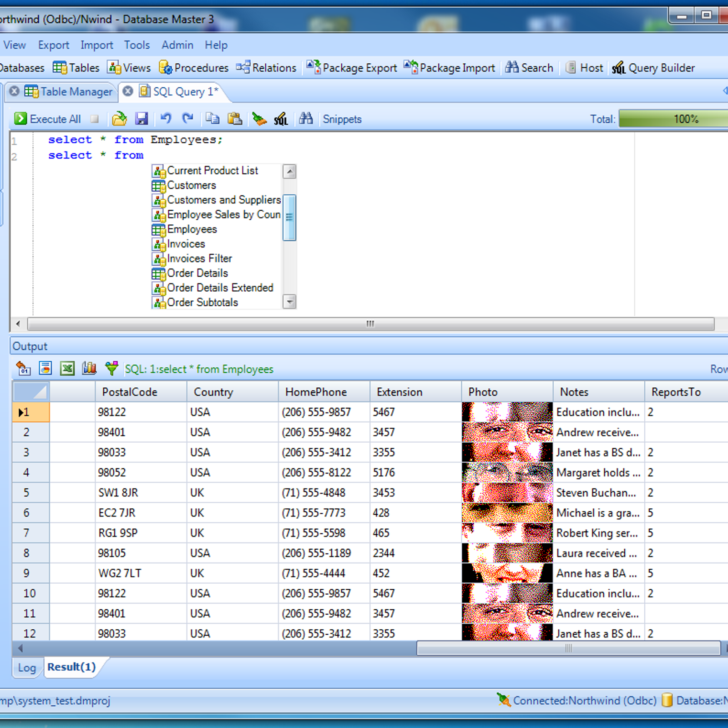Select row 5 header in results grid

click(x=31, y=493)
